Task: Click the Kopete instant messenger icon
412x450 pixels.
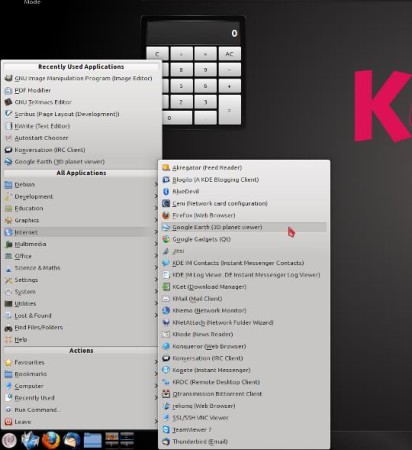Action: coord(166,370)
